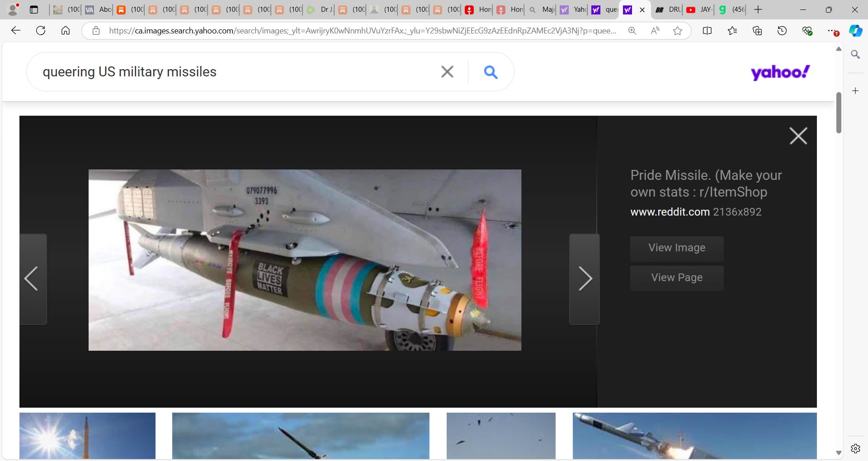Open the large missile preview image

tap(305, 260)
